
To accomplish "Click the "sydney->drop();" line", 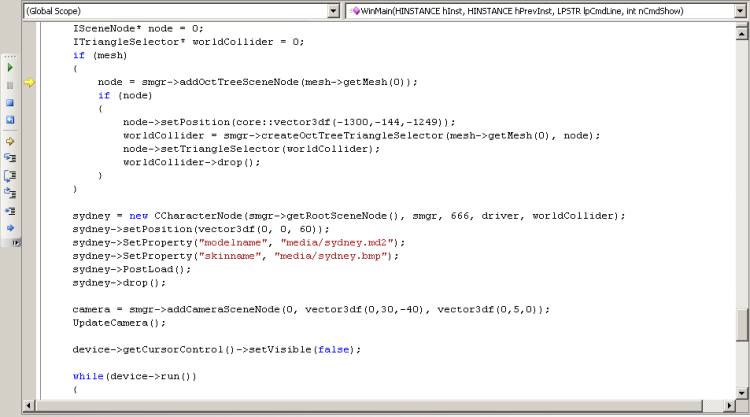I will 119,283.
